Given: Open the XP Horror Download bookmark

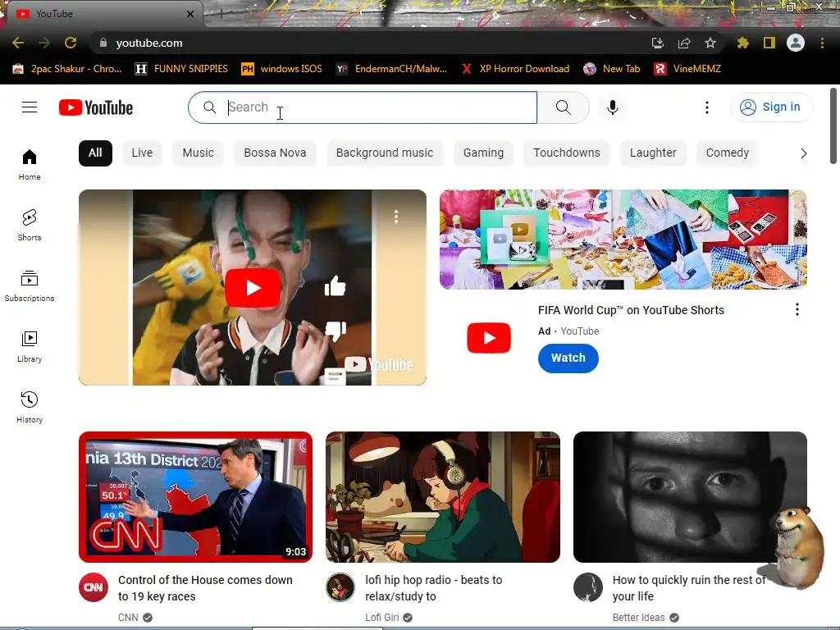Looking at the screenshot, I should point(515,69).
